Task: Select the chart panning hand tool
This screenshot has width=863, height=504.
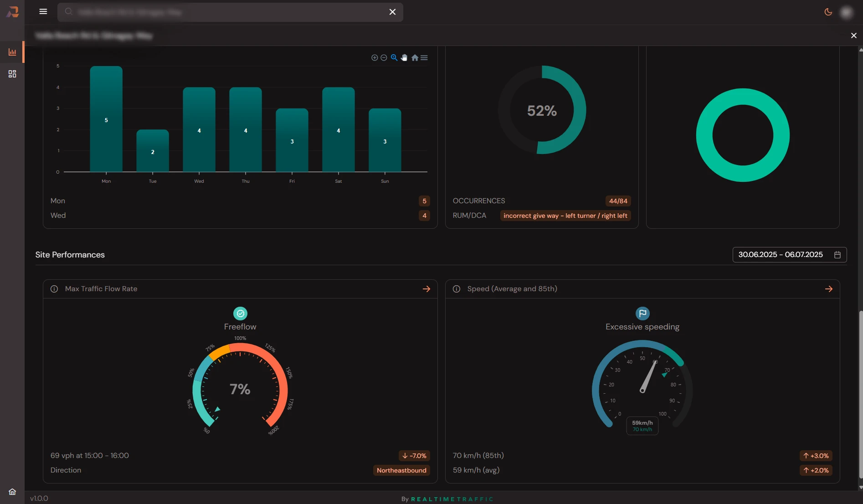Action: [404, 58]
